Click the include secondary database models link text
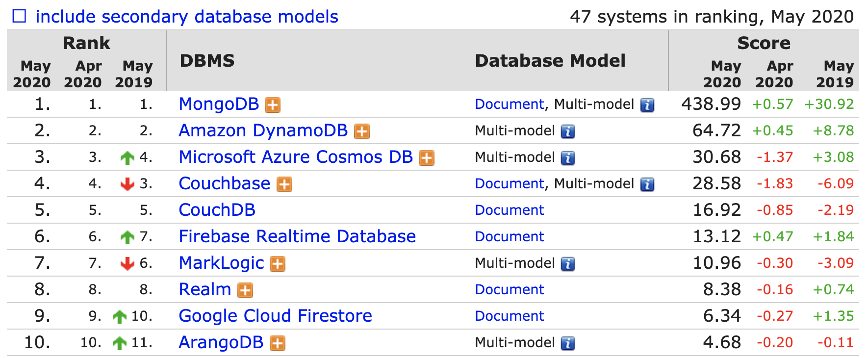 click(x=187, y=17)
